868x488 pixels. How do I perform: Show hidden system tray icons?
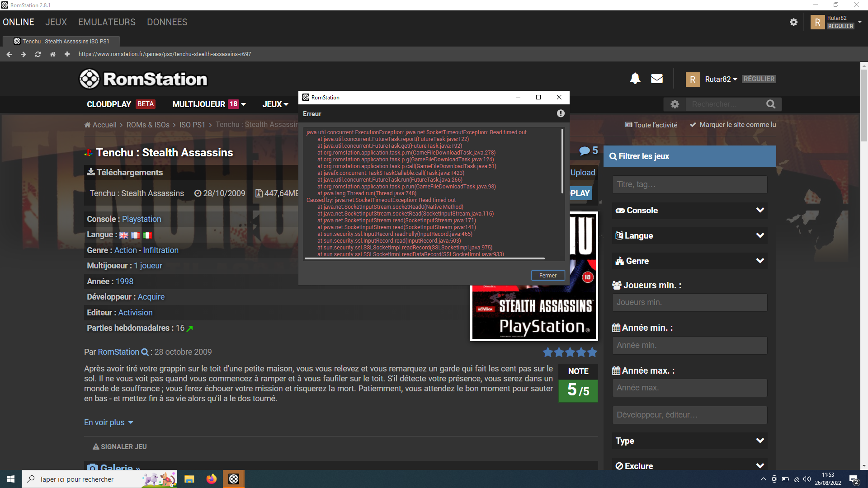click(764, 479)
